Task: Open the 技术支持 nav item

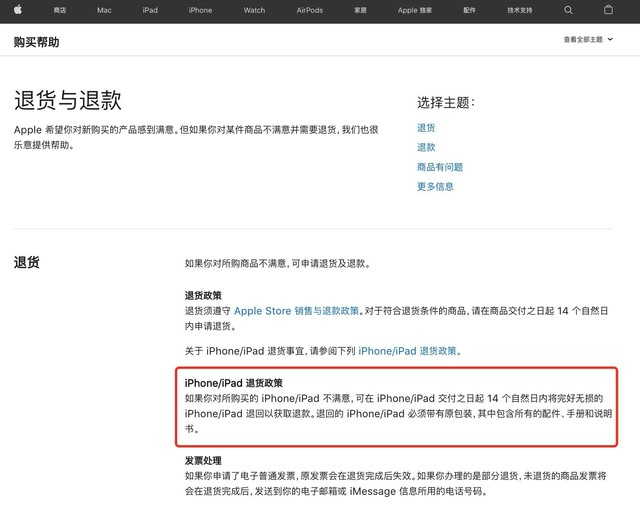Action: [x=520, y=10]
